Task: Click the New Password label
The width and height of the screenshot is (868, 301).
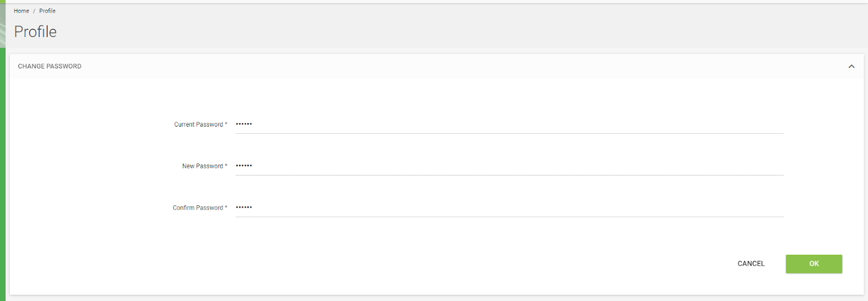Action: coord(202,166)
